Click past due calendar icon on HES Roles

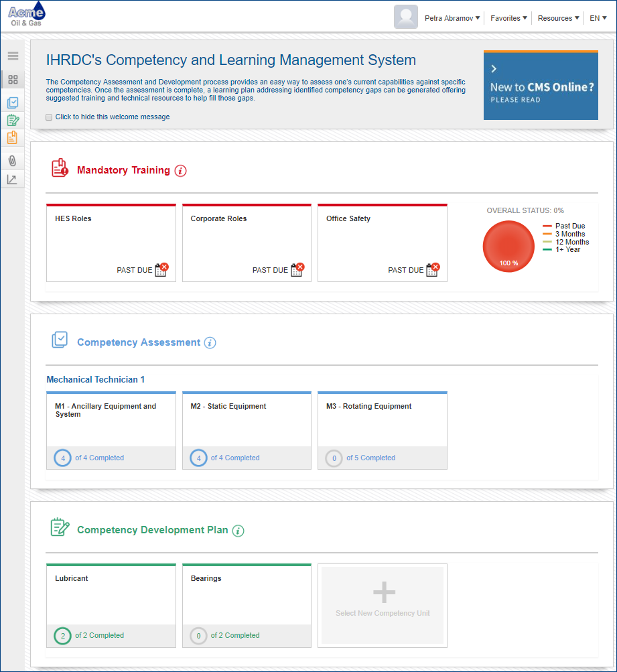(x=161, y=269)
